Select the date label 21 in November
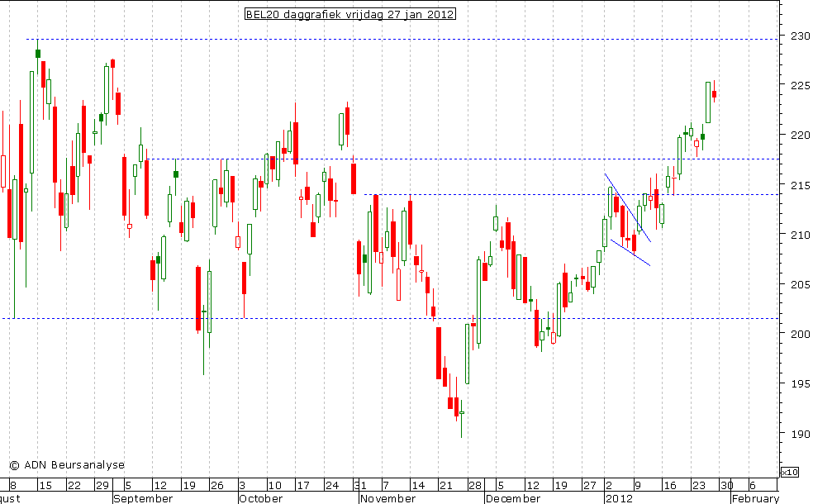The width and height of the screenshot is (813, 504). 446,486
